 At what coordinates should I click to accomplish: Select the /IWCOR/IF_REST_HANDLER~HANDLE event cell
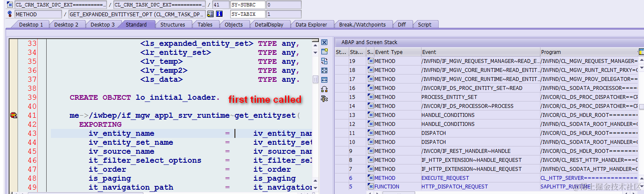click(x=481, y=151)
